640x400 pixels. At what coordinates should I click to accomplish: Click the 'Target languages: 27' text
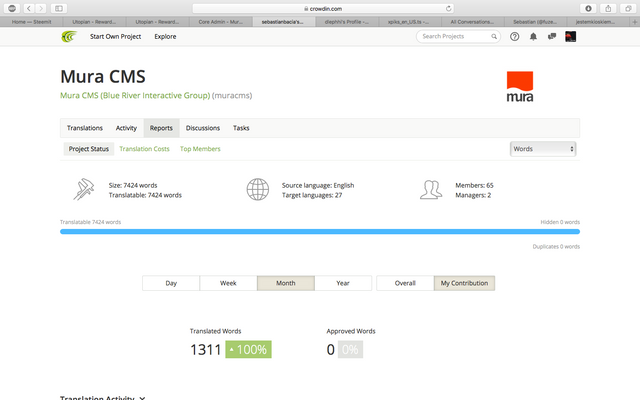click(x=312, y=196)
